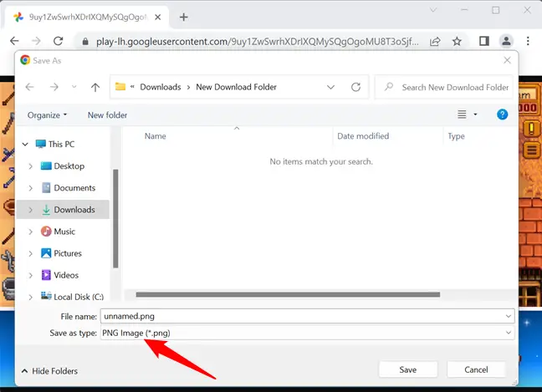Refresh the New Download Folder listing
This screenshot has height=392, width=542.
356,87
